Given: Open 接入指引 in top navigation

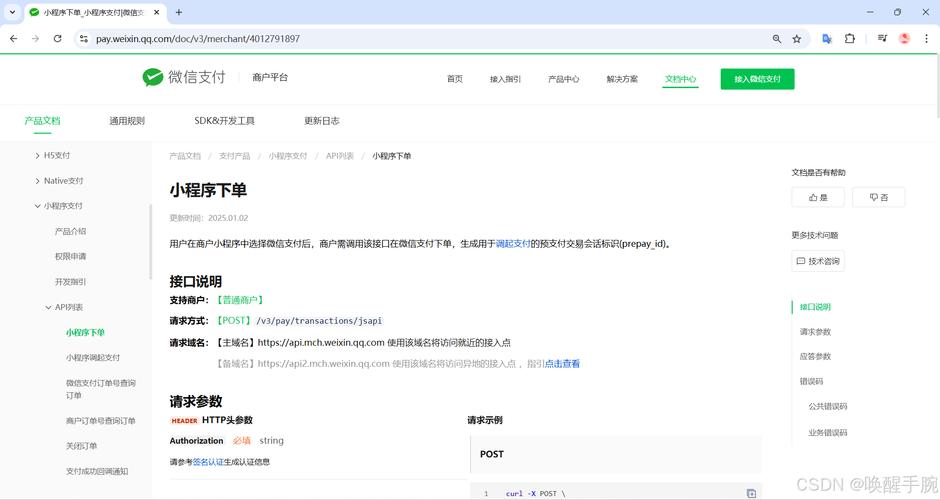Looking at the screenshot, I should [505, 79].
